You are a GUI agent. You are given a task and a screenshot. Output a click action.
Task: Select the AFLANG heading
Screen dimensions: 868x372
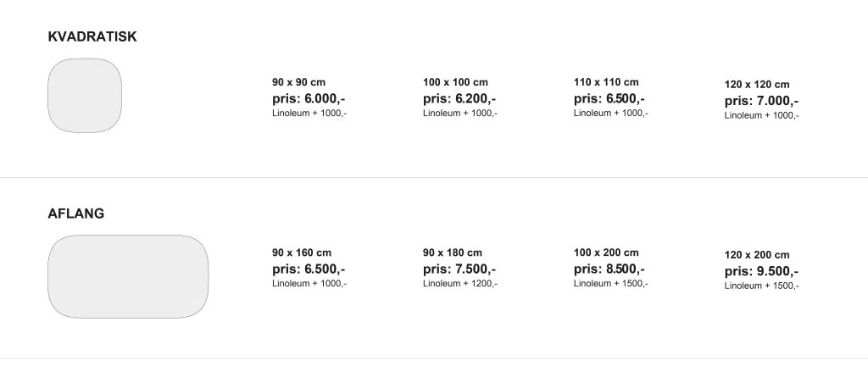pyautogui.click(x=75, y=214)
